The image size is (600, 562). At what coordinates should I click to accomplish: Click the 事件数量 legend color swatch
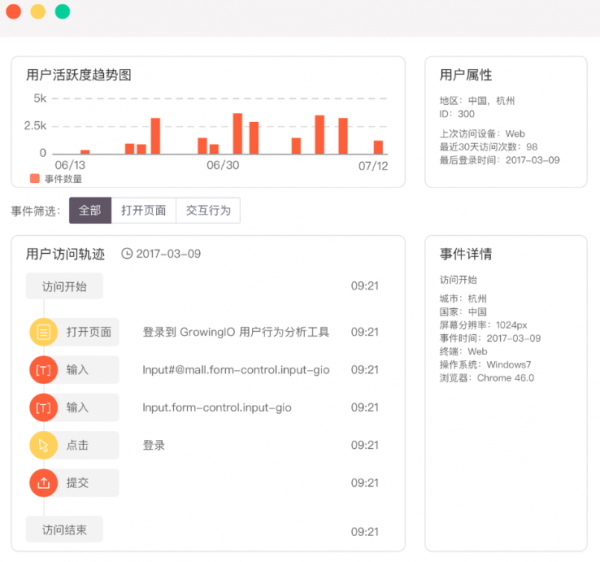click(x=35, y=179)
